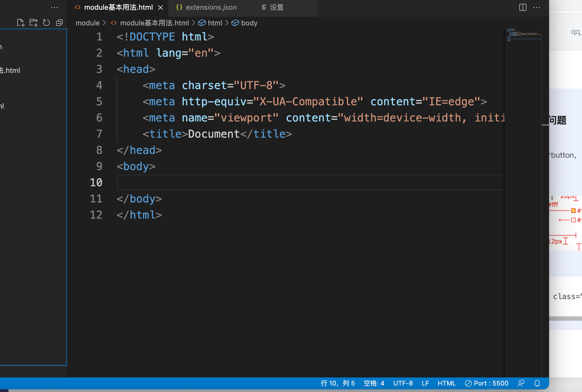Switch to the extensions.json tab
This screenshot has height=392, width=582.
pos(211,8)
